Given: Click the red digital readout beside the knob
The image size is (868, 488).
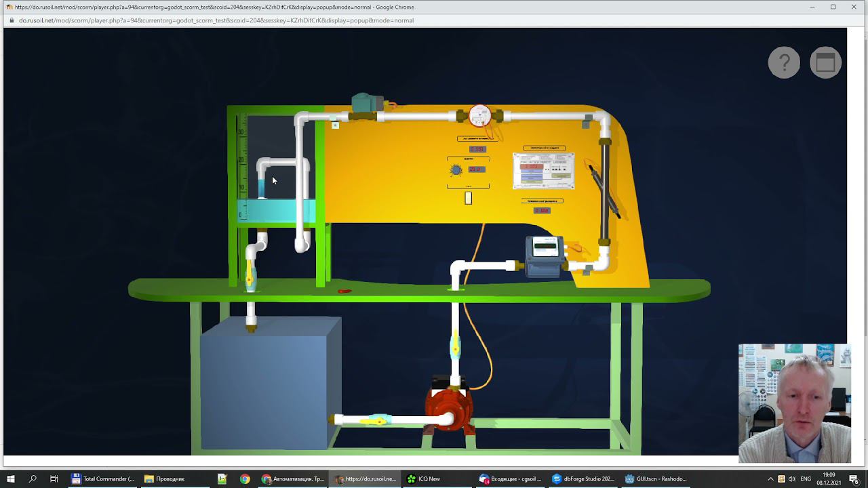Looking at the screenshot, I should click(x=477, y=169).
